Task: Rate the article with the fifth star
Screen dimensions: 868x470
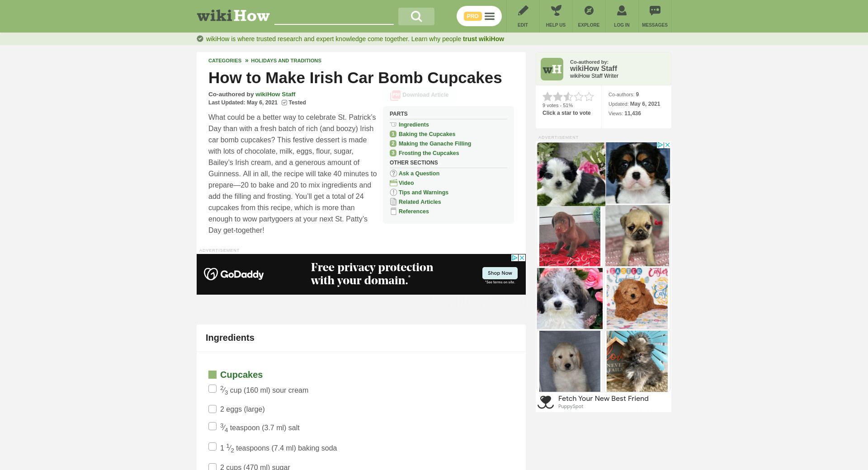Action: click(589, 97)
